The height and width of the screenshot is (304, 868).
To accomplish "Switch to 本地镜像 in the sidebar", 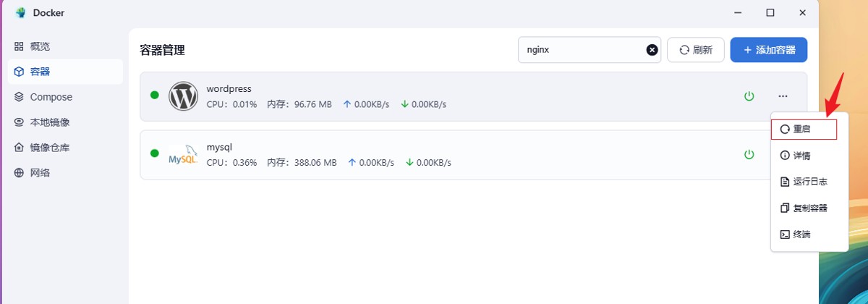I will point(49,122).
